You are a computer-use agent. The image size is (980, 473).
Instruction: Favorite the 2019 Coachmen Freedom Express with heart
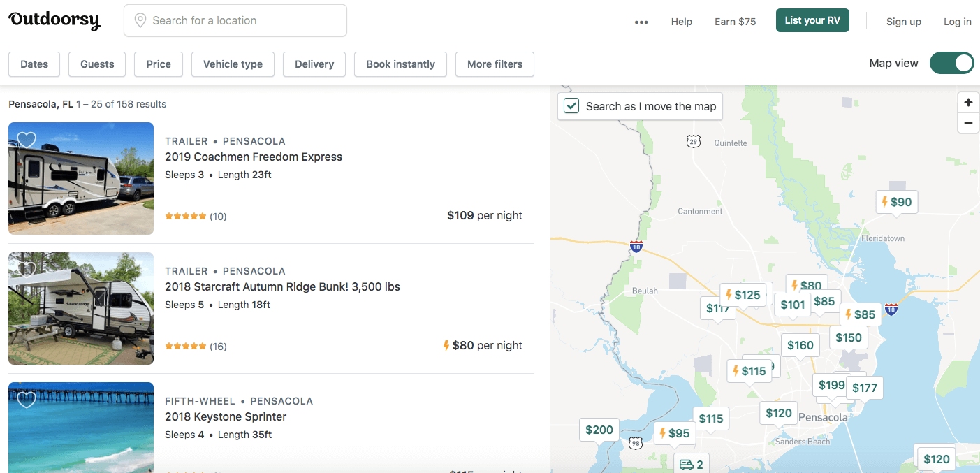click(27, 140)
